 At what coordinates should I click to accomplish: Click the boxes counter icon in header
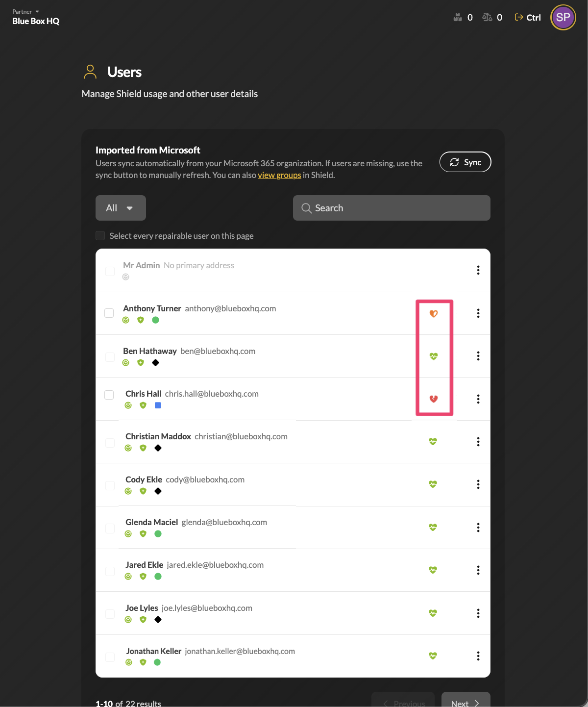458,17
